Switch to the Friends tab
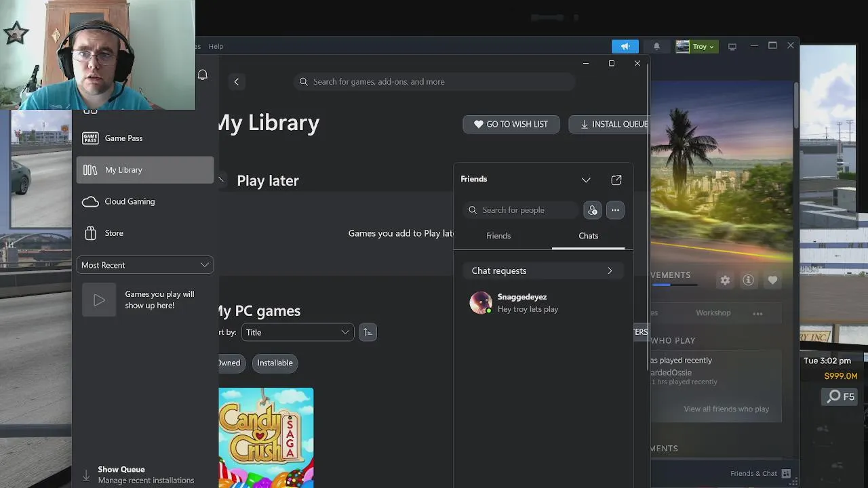Screen dimensions: 868x488 [498, 236]
